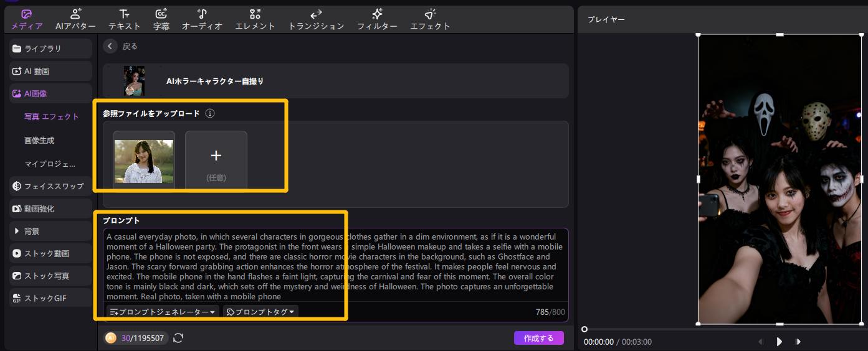Select the テキスト tool icon
Screen dimensions: 868x351
[x=125, y=14]
